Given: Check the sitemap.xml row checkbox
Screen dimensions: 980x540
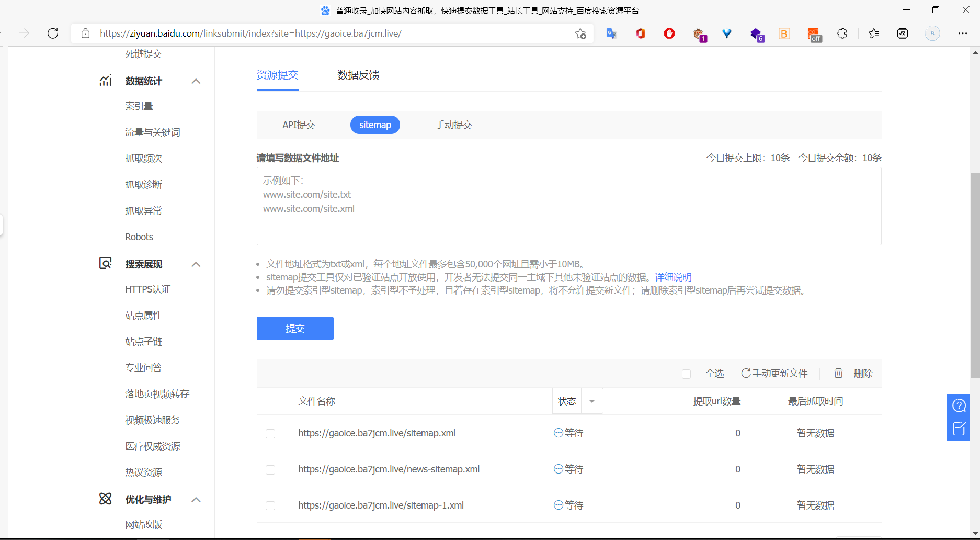Looking at the screenshot, I should 270,434.
